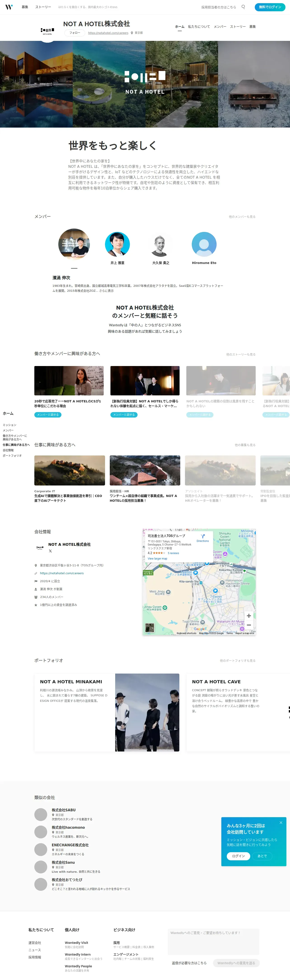This screenshot has height=980, width=290.
Task: Click 返信が必要な方はこちら link
Action: click(189, 963)
